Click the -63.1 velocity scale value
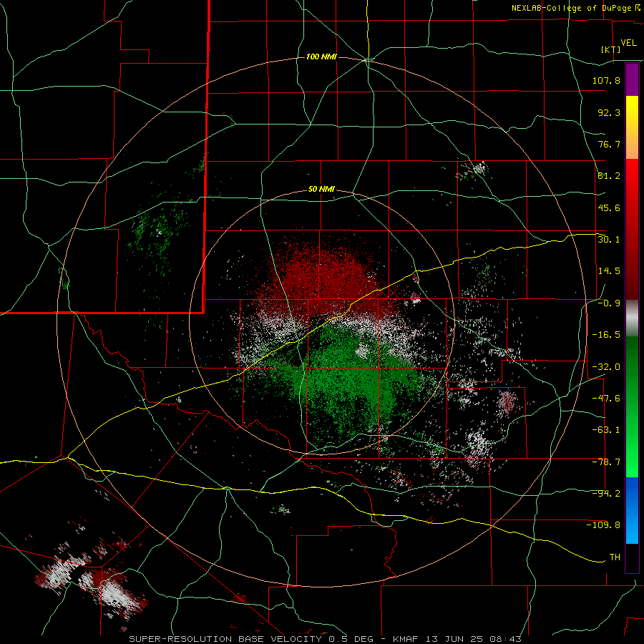 [x=606, y=430]
